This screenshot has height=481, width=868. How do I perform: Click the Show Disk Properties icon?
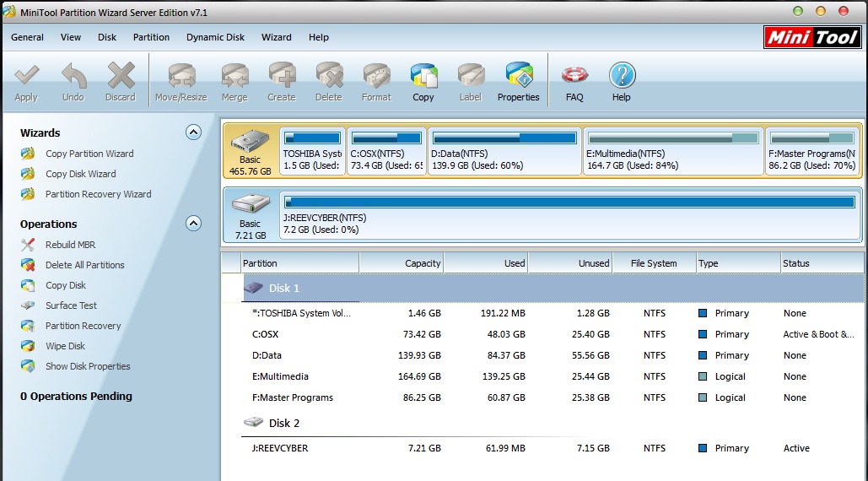pos(28,366)
